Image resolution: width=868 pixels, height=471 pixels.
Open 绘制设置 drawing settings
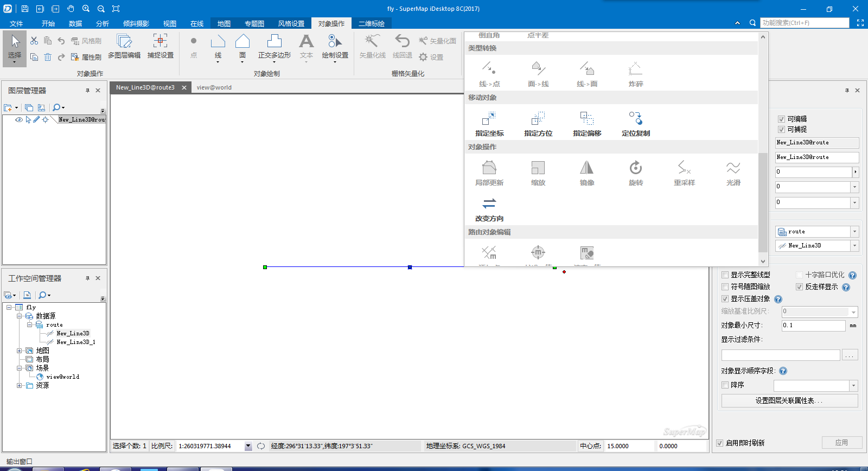335,48
